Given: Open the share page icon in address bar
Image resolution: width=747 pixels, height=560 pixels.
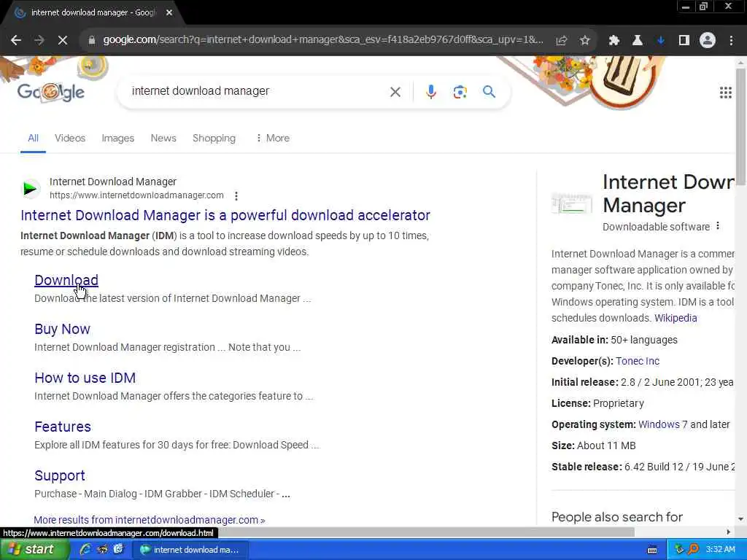Looking at the screenshot, I should (562, 41).
